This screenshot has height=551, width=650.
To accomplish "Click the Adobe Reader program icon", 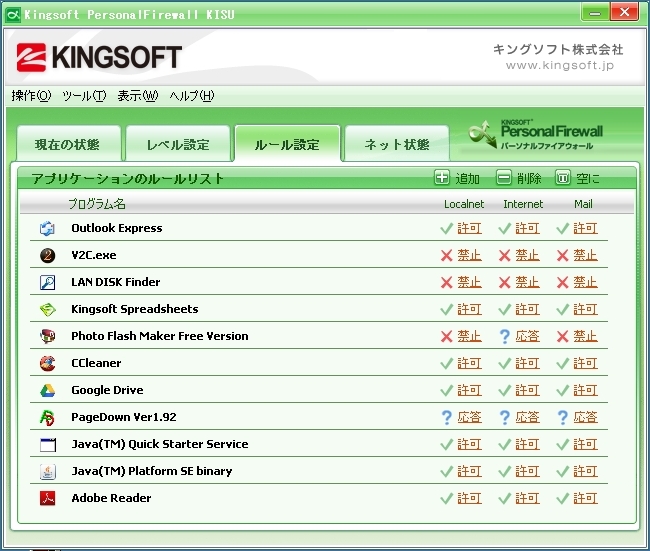I will pyautogui.click(x=47, y=498).
